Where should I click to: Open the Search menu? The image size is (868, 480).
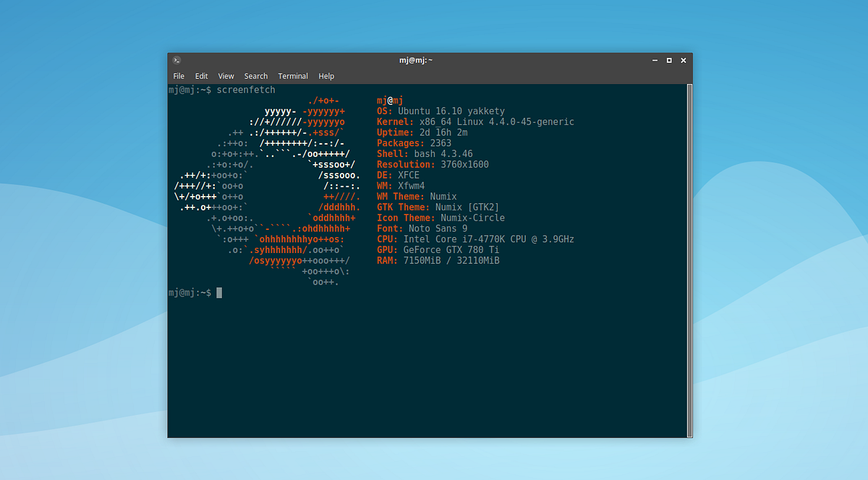pos(255,75)
